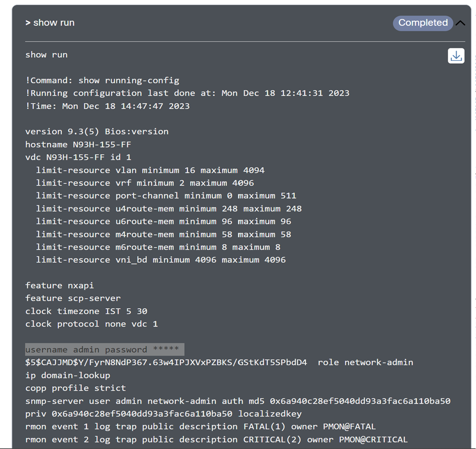Viewport: 476px width, 449px height.
Task: Collapse the show run output panel
Action: (x=461, y=23)
